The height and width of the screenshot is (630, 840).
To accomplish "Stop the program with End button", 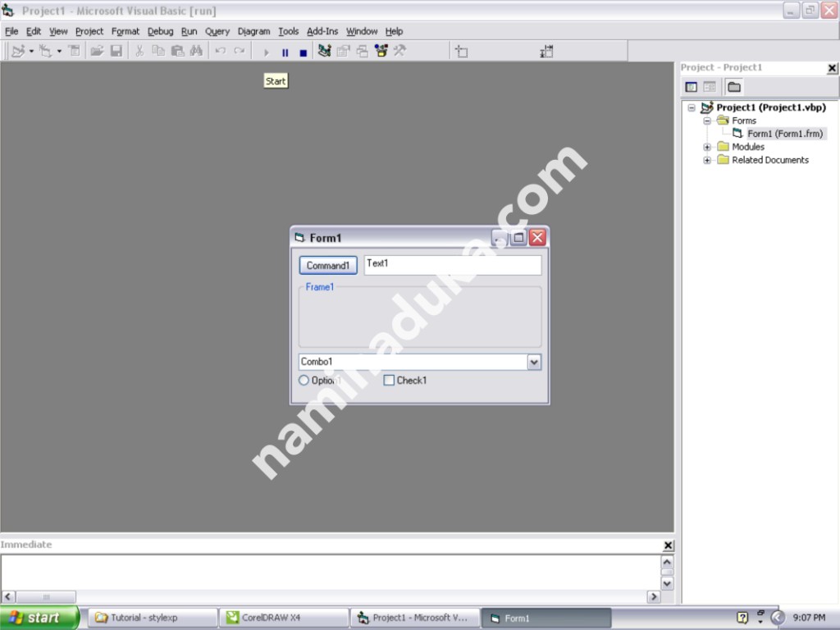I will 304,52.
